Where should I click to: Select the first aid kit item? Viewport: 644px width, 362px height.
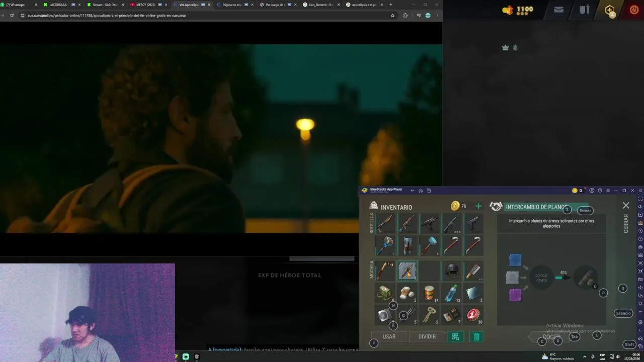[x=385, y=293]
